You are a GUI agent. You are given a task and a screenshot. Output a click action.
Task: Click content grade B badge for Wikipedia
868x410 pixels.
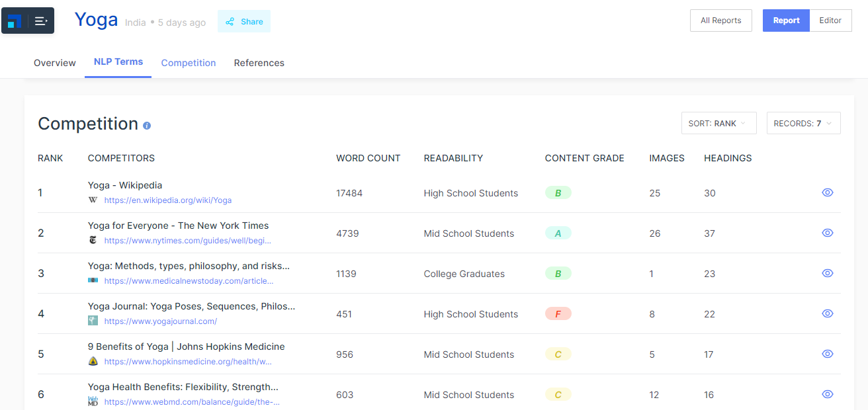pos(558,193)
